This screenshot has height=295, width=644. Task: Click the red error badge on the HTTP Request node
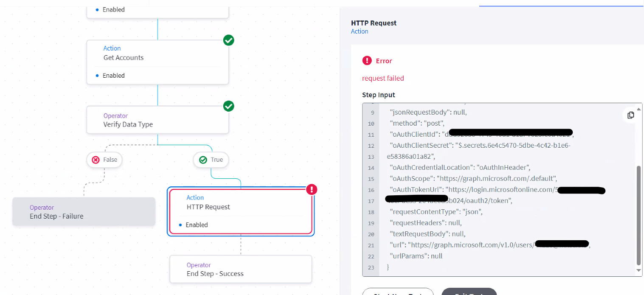coord(312,190)
